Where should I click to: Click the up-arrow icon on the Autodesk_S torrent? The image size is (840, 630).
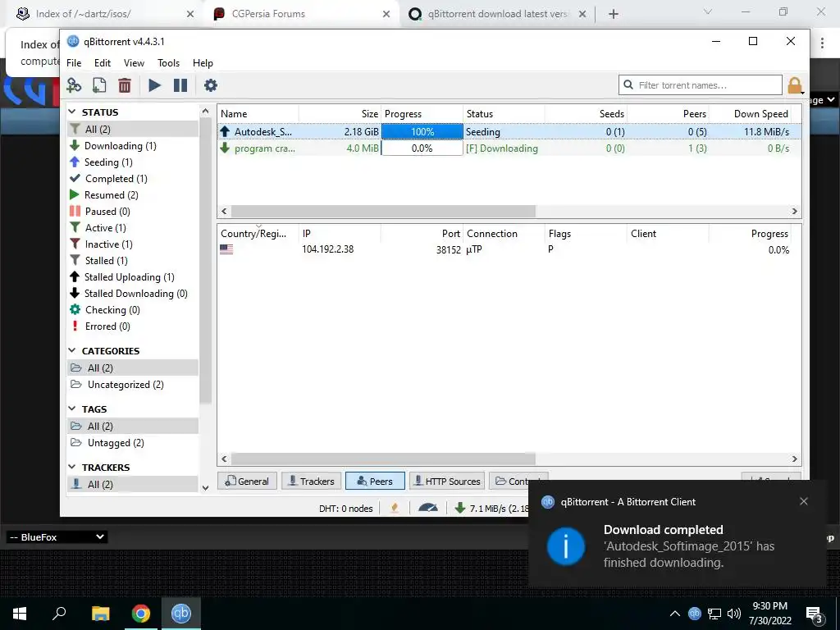point(225,131)
